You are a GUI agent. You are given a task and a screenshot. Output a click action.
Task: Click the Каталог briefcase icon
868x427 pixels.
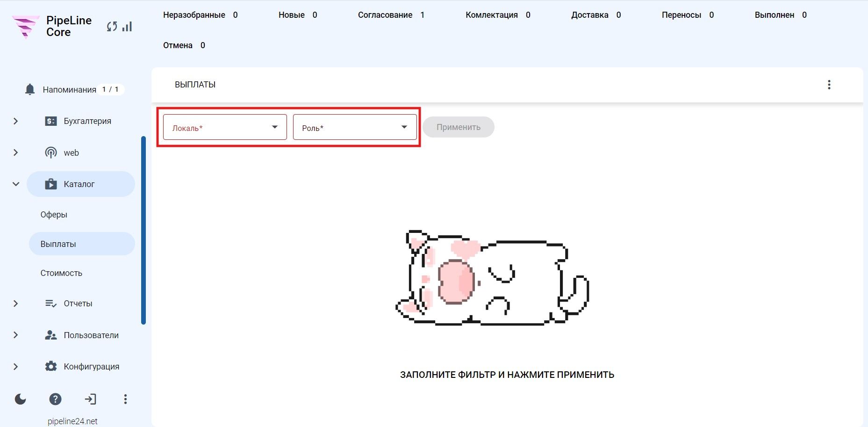point(51,184)
